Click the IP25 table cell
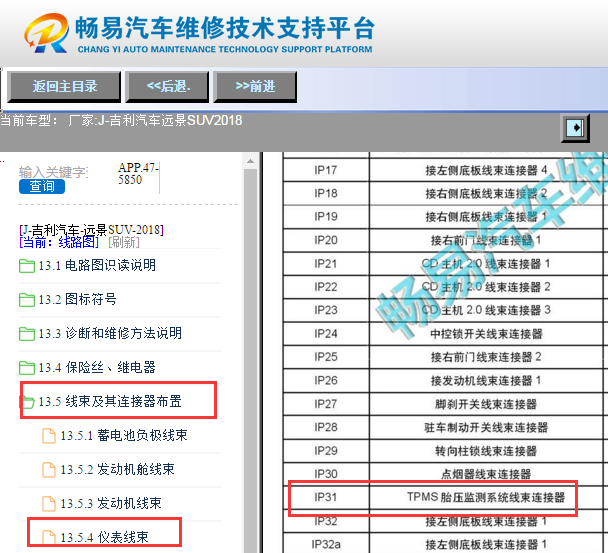 pos(326,357)
